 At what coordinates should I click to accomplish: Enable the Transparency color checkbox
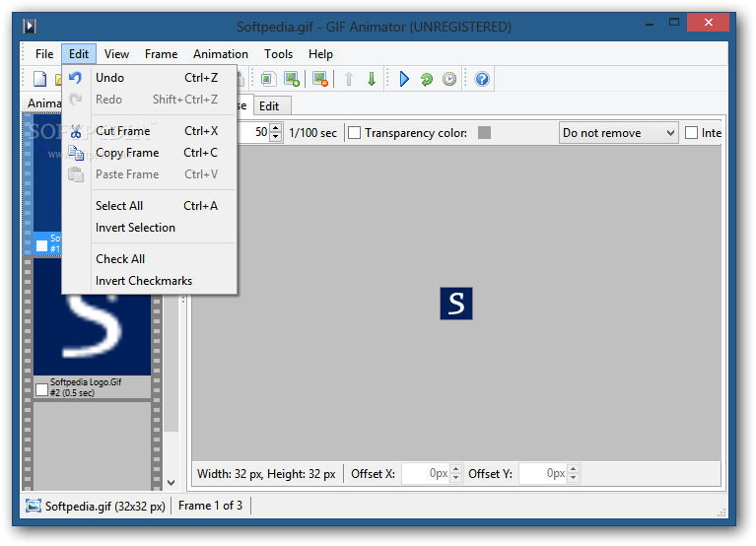click(x=355, y=133)
